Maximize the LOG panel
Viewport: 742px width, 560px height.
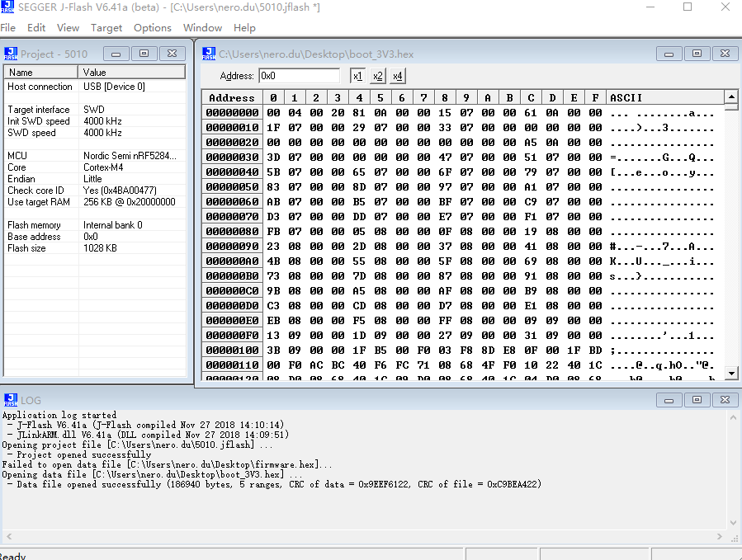coord(697,400)
